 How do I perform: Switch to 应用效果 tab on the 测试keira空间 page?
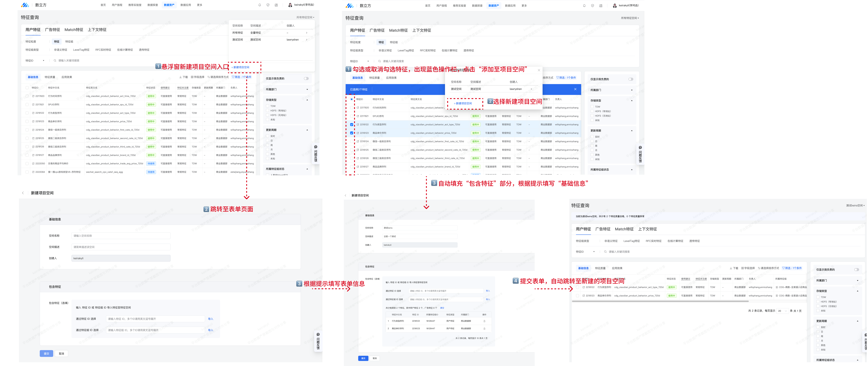[x=617, y=268]
